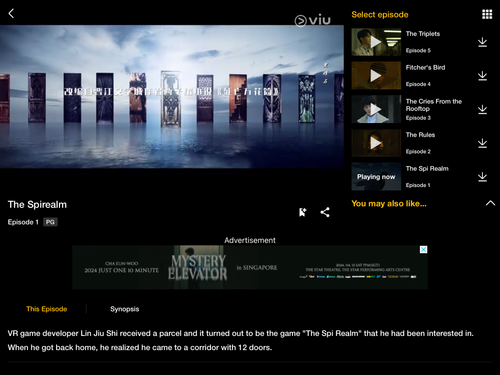Click the Episode 4 label
This screenshot has width=500, height=375.
pos(418,84)
